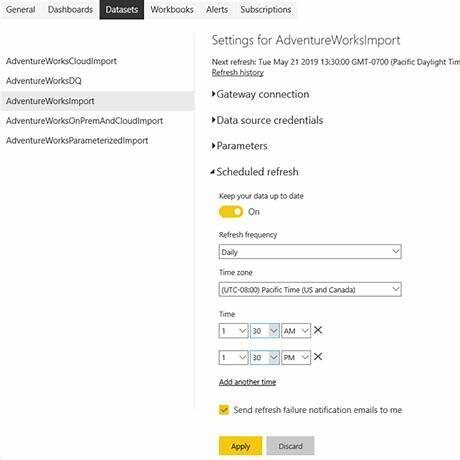Image resolution: width=460 pixels, height=460 pixels.
Task: Open the Subscriptions tab
Action: click(266, 9)
